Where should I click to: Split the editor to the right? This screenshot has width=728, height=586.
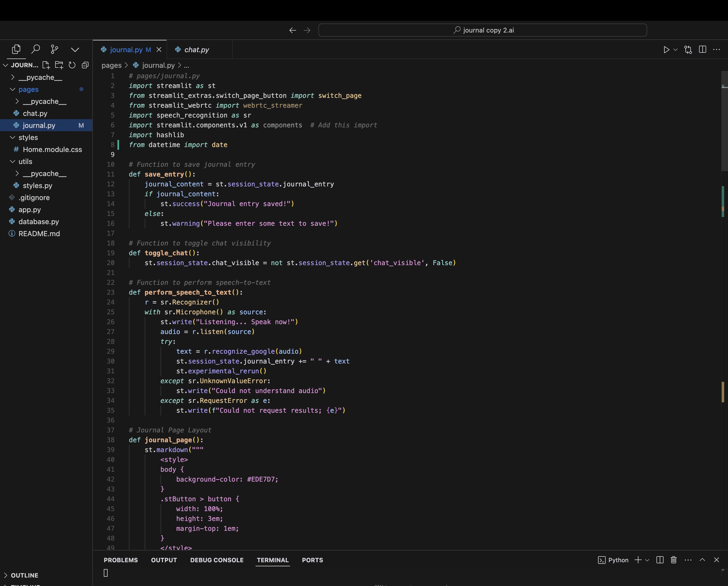[x=702, y=50]
